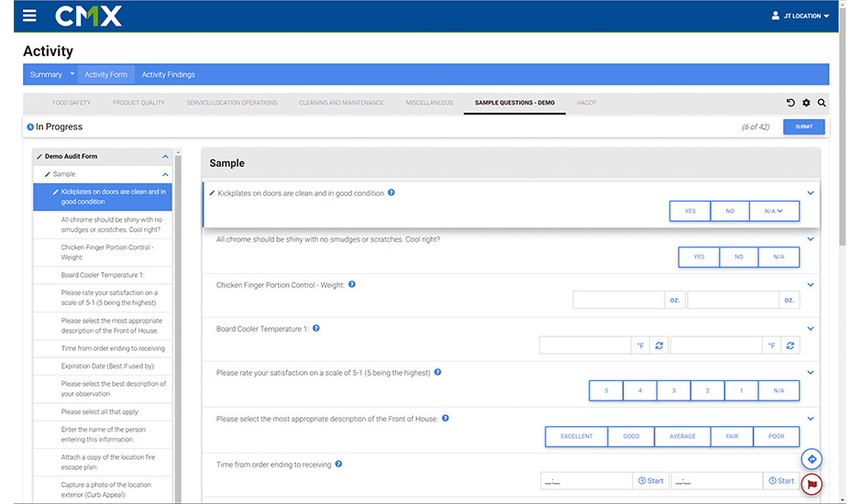The width and height of the screenshot is (862, 504).
Task: Open the Product Quality section tab
Action: coord(138,103)
